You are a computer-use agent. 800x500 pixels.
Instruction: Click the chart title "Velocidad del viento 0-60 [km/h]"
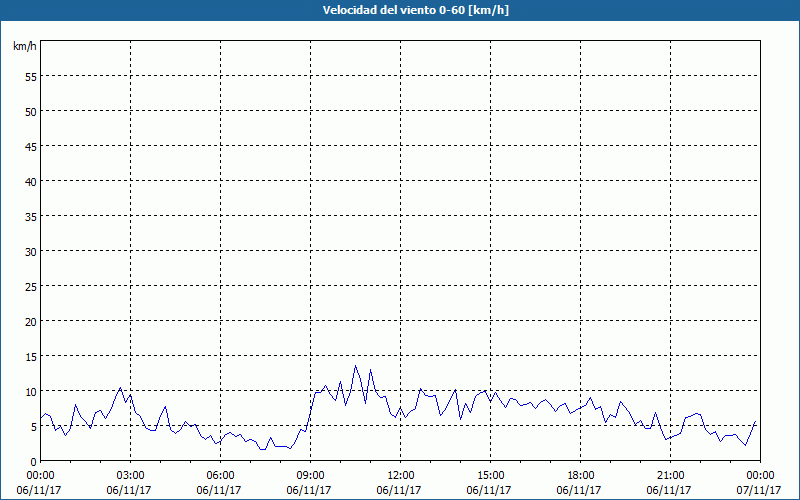pos(415,10)
